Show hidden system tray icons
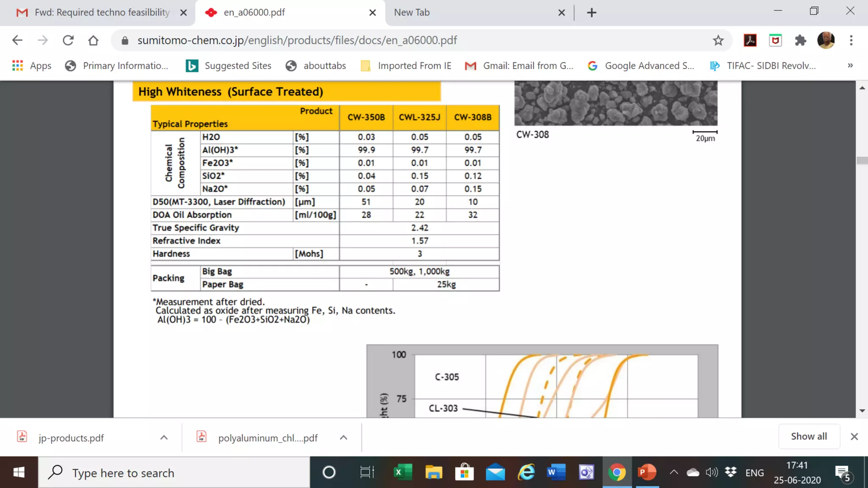The width and height of the screenshot is (868, 488). click(674, 472)
